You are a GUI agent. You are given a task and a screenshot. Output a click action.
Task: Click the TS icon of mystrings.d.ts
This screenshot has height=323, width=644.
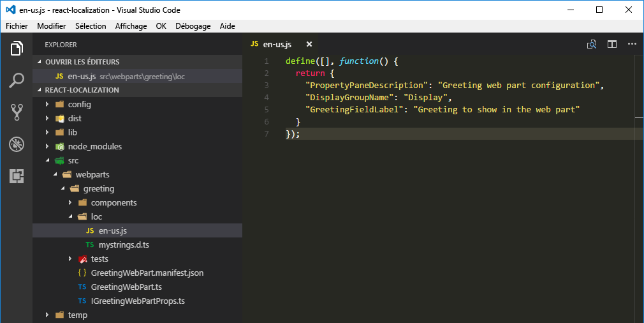(89, 245)
